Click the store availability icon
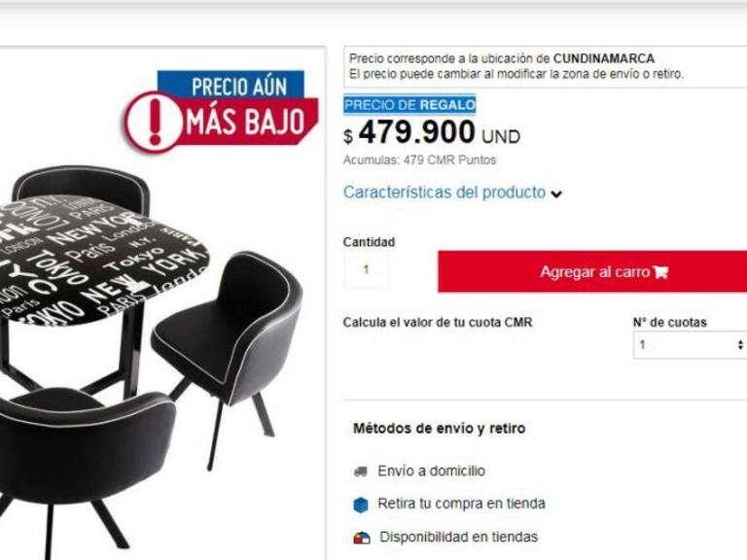 (x=362, y=538)
